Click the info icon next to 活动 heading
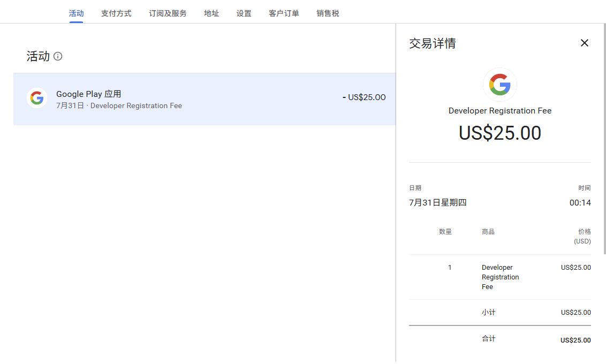The width and height of the screenshot is (606, 364). tap(58, 56)
